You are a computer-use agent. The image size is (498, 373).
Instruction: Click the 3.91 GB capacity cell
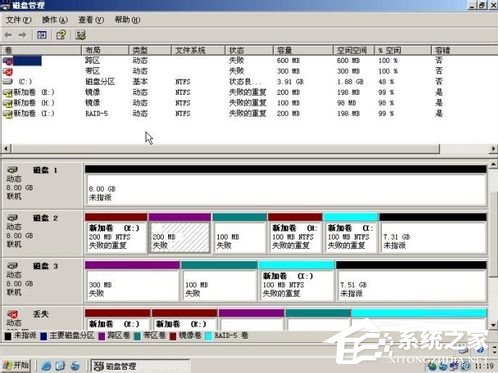point(290,82)
